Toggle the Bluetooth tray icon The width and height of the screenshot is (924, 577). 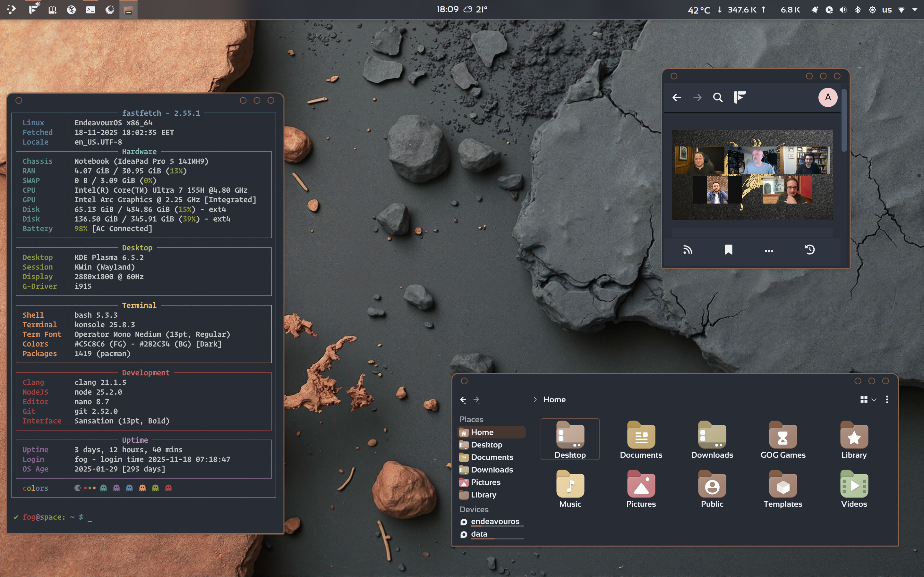click(x=858, y=10)
